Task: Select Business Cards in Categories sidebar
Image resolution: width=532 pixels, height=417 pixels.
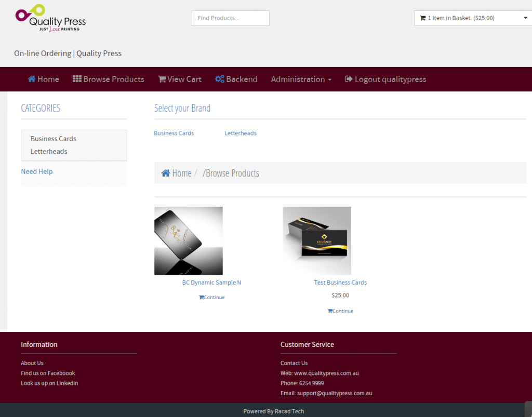Action: pos(54,139)
